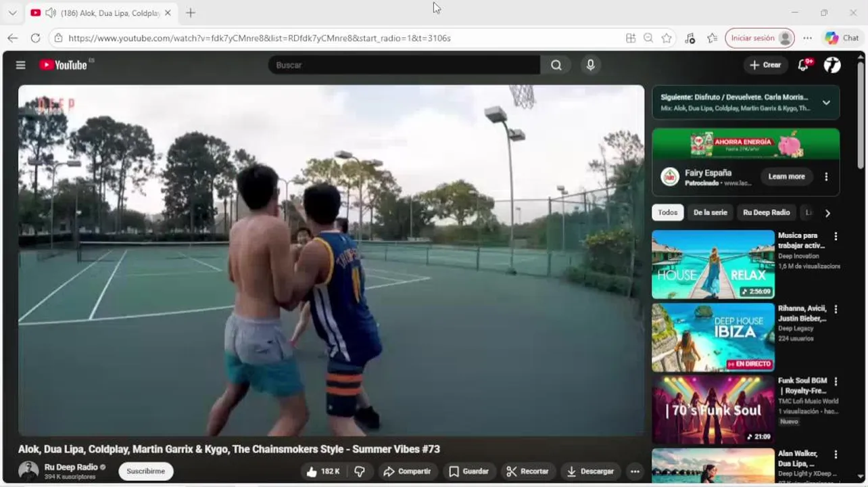Click the page vertical scrollbar
868x487 pixels.
(861, 115)
